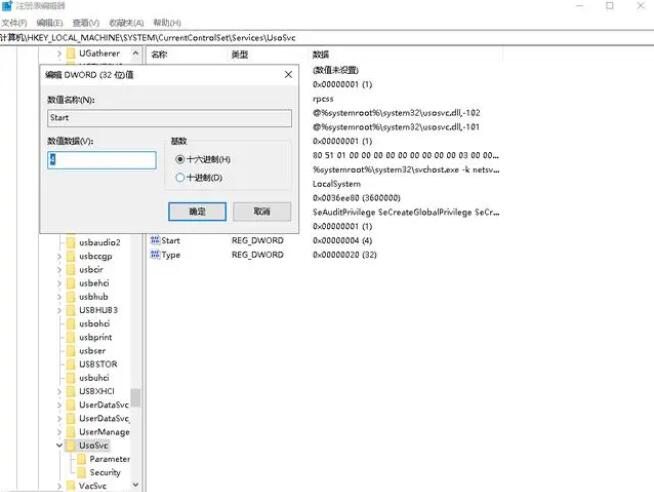Select the usbprint folder icon
Screen dimensions: 654x492
tap(71, 337)
